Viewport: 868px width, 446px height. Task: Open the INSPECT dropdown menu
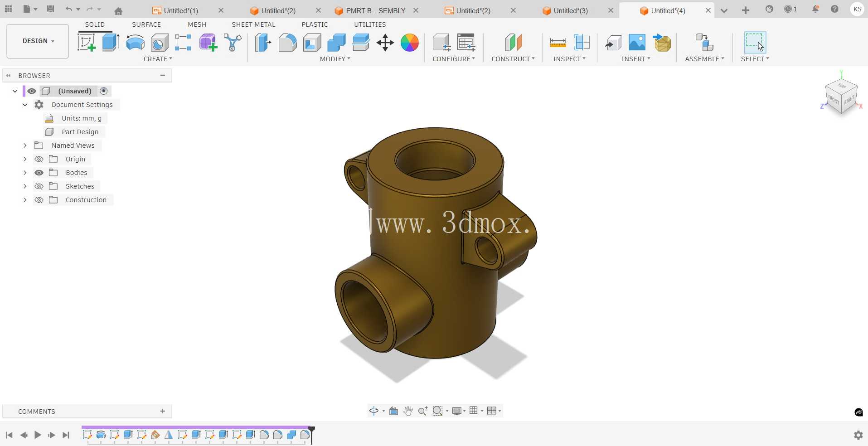[569, 59]
